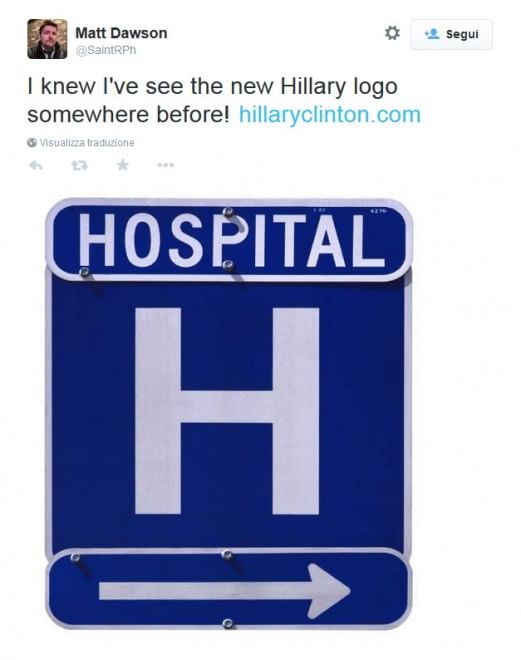521x660 pixels.
Task: Click the white right arrow in photo
Action: click(224, 591)
